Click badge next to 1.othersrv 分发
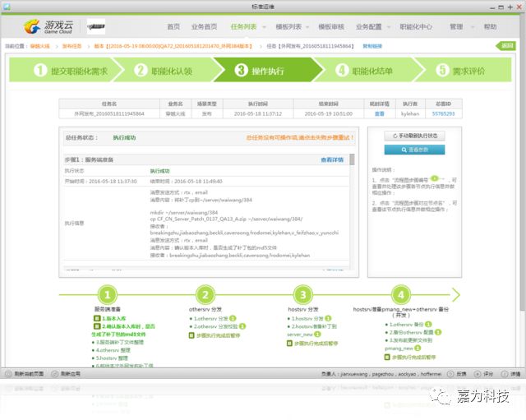Viewport: 526px width, 420px height. point(233,318)
